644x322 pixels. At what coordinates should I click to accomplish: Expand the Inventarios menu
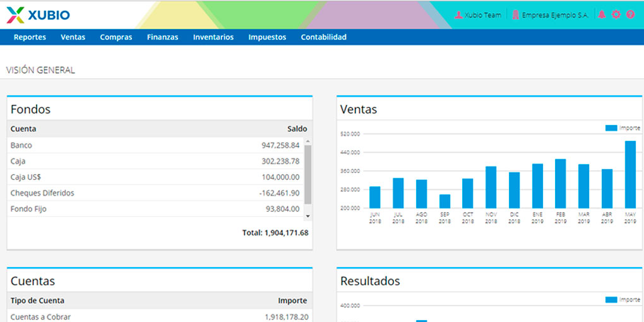tap(213, 37)
